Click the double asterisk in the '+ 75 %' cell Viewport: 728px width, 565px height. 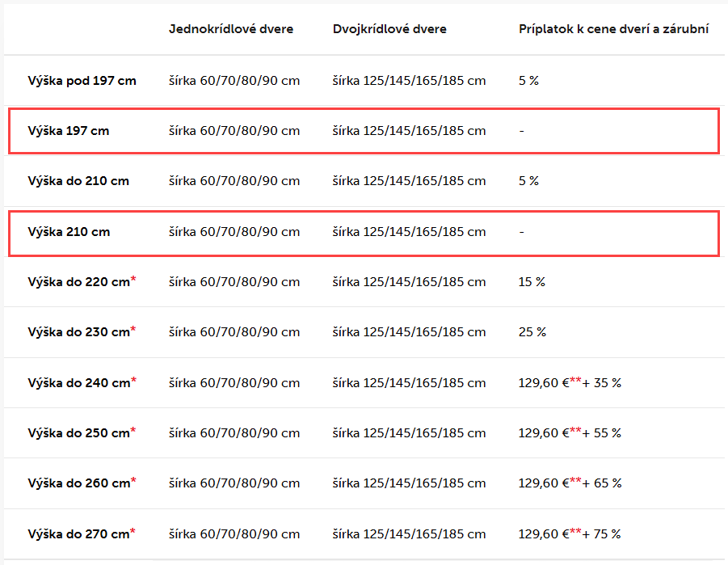tap(576, 531)
